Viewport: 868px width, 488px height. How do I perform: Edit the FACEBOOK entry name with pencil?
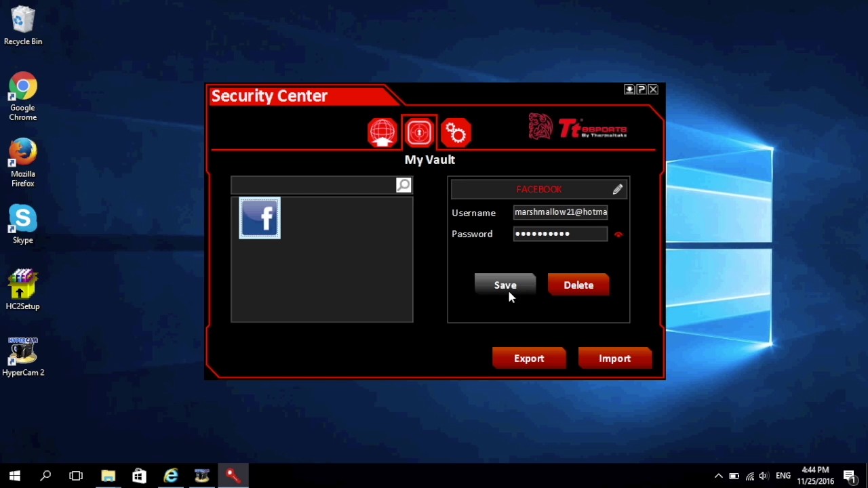[618, 190]
